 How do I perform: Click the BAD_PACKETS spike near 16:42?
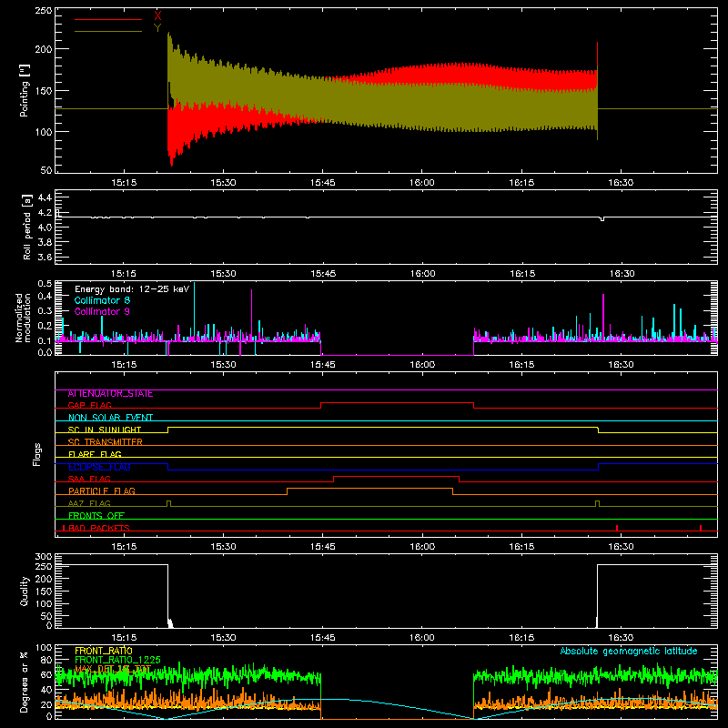[x=701, y=528]
